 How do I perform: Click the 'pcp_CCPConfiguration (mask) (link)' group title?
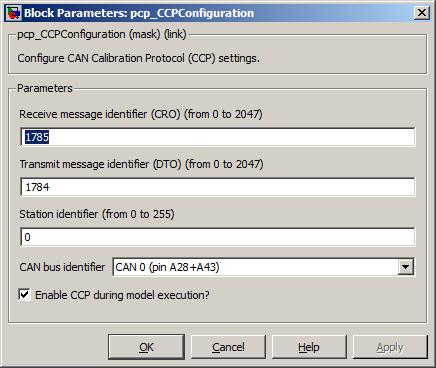click(102, 34)
